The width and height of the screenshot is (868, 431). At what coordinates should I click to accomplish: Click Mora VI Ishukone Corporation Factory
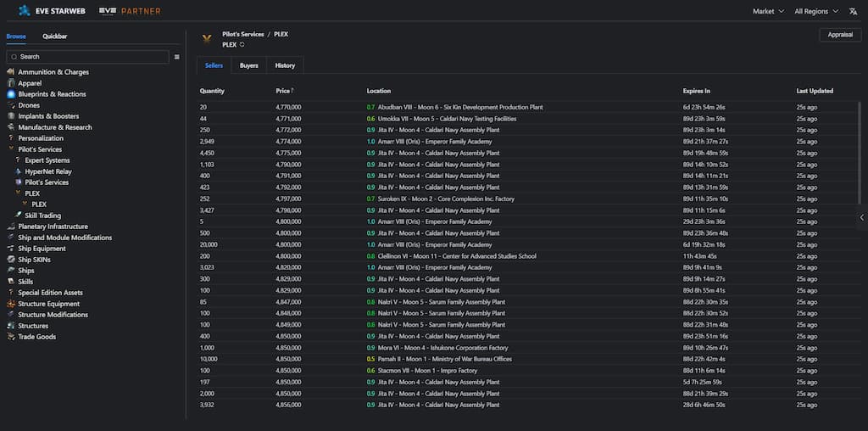(x=442, y=348)
